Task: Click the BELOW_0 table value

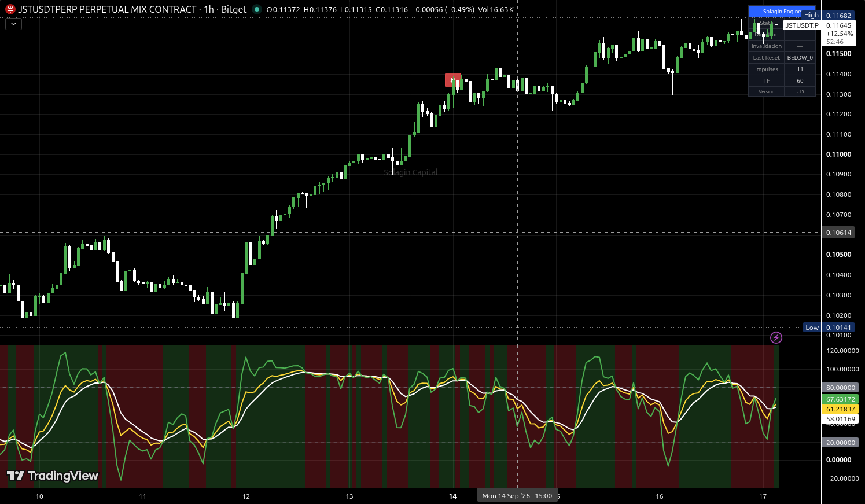Action: pyautogui.click(x=800, y=58)
